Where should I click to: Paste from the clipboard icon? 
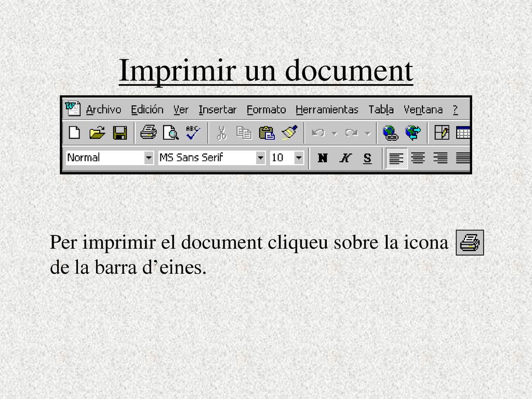267,132
